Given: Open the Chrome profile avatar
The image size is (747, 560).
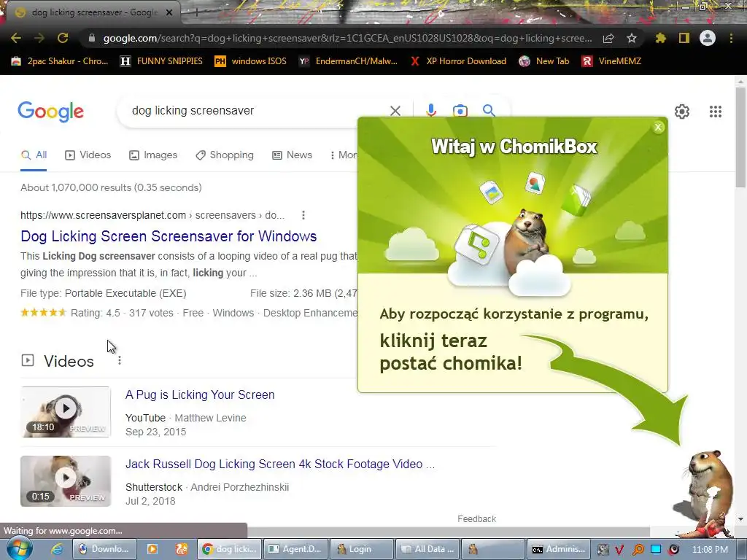Looking at the screenshot, I should [708, 38].
